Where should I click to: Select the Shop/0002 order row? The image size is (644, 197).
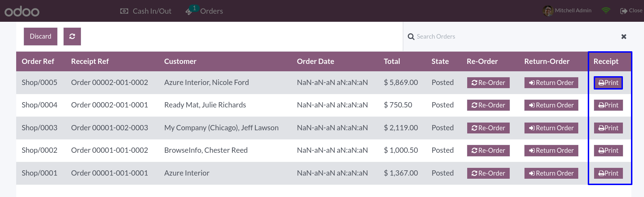[x=324, y=151]
